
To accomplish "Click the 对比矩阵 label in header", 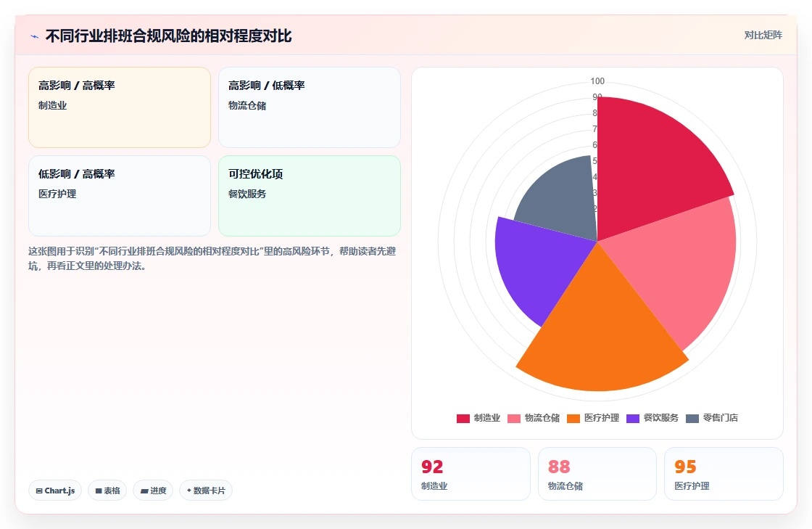I will pyautogui.click(x=763, y=36).
